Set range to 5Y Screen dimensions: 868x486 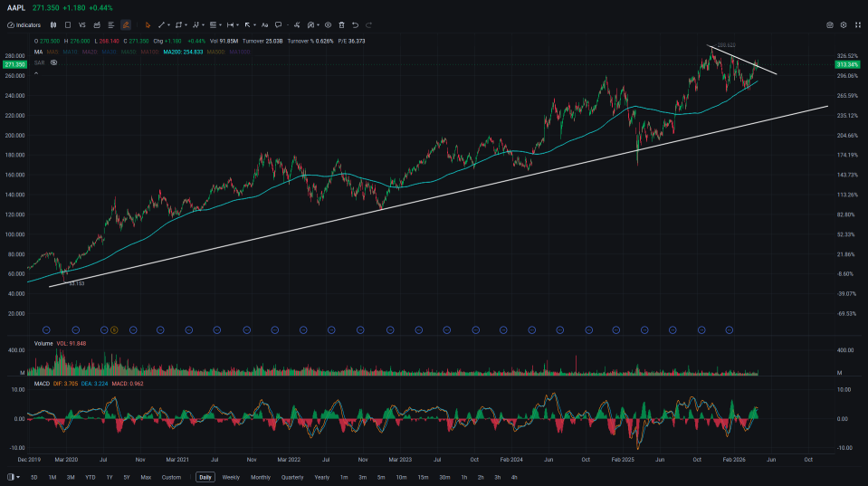point(126,477)
